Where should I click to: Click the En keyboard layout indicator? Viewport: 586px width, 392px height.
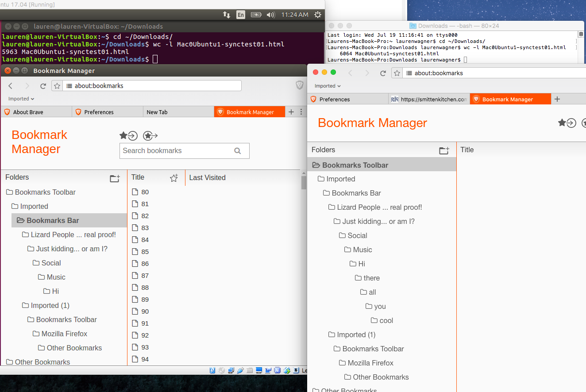240,15
